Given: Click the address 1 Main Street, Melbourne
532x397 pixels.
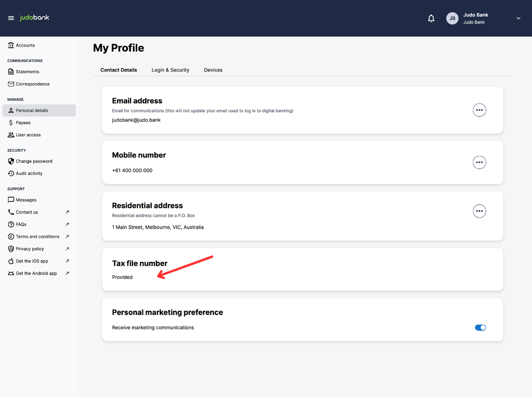Looking at the screenshot, I should point(158,227).
